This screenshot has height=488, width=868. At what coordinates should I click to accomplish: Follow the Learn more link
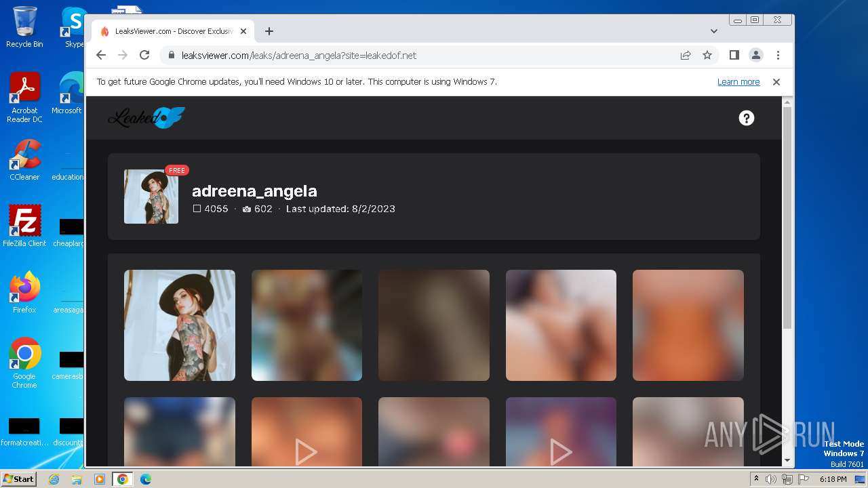pos(738,82)
